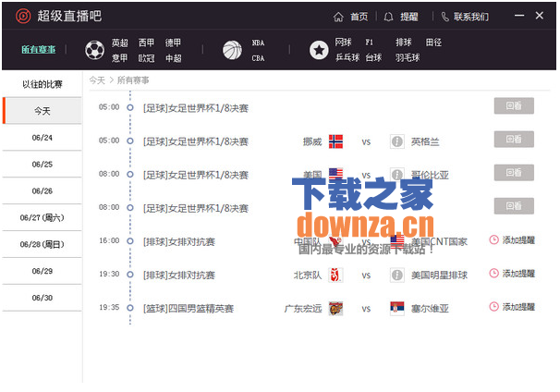This screenshot has height=392, width=560.
Task: Open the 提醒 bell icon
Action: [x=388, y=17]
